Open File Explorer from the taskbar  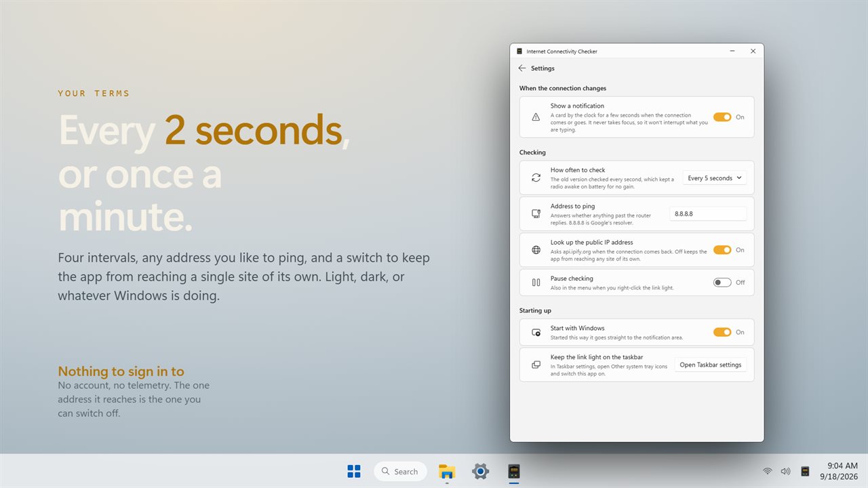pos(447,471)
